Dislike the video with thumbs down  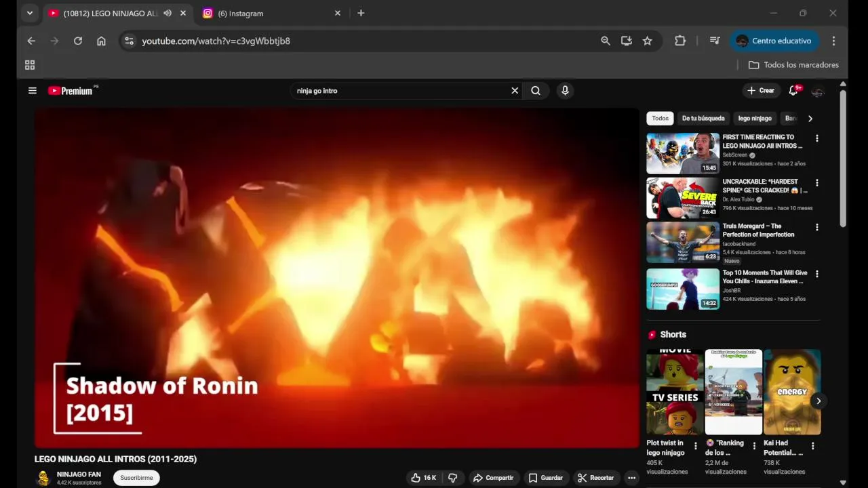click(x=453, y=478)
